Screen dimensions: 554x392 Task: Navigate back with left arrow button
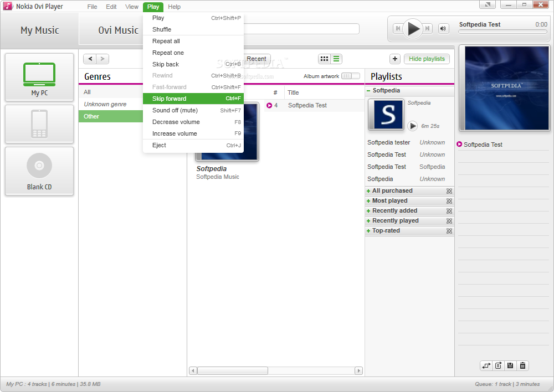point(90,59)
